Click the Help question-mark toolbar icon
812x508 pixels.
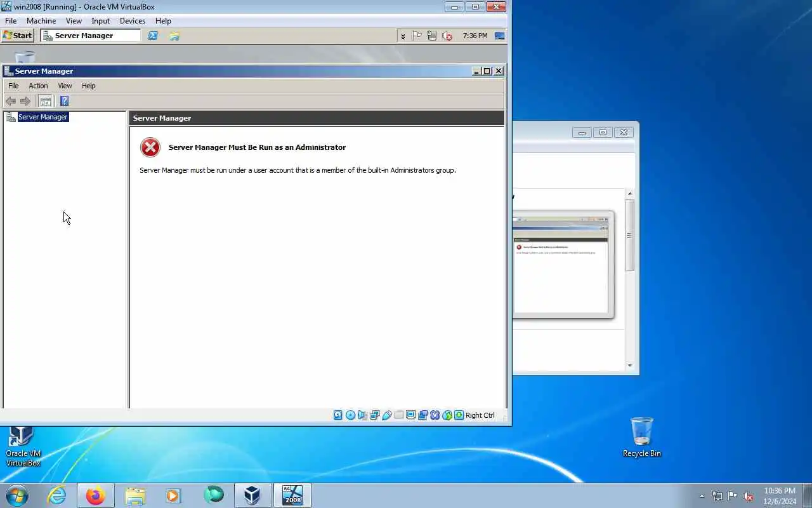pos(64,101)
